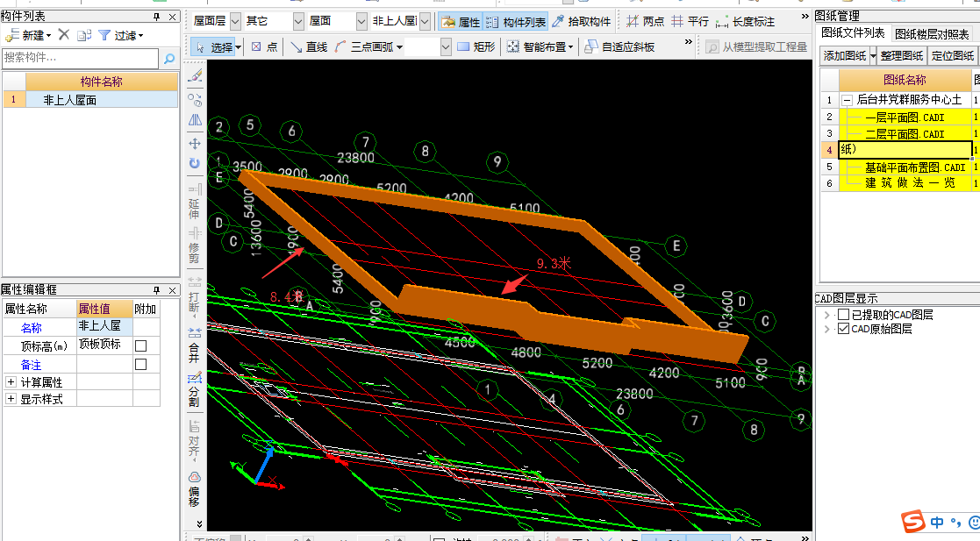Viewport: 980px width, 541px height.
Task: Select the Rotate tool icon
Action: point(195,163)
